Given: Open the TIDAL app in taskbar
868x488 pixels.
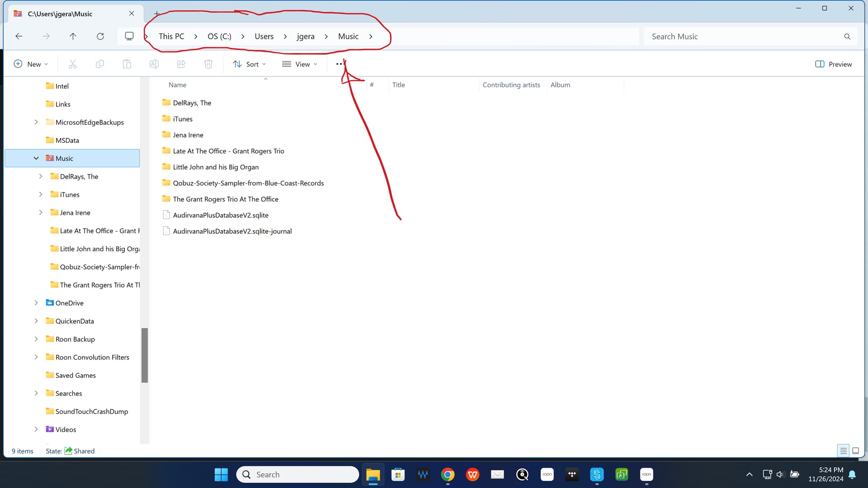Looking at the screenshot, I should (572, 474).
